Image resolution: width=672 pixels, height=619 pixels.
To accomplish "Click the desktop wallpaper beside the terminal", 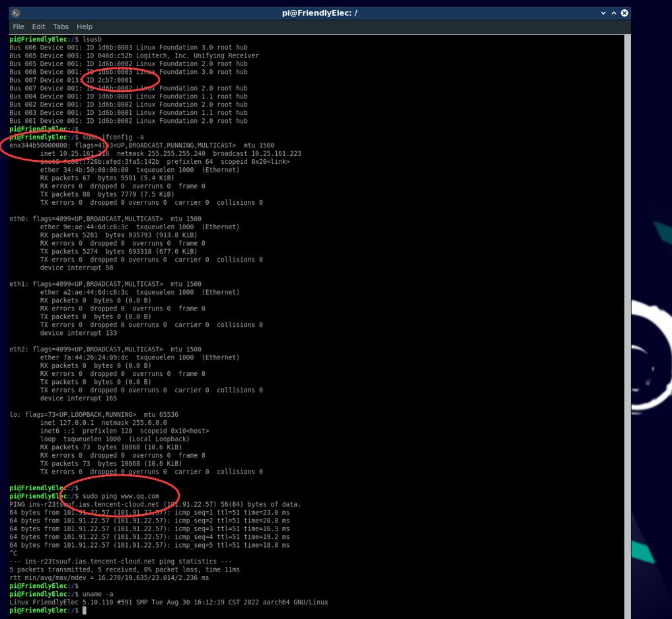I will click(652, 129).
